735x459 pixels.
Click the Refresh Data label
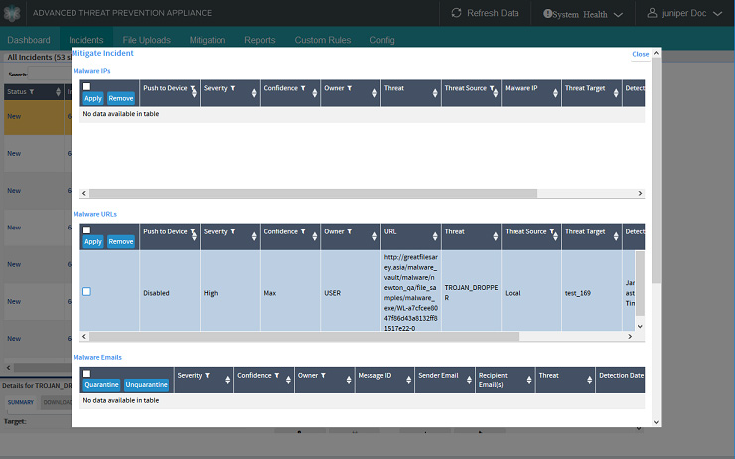pos(493,13)
